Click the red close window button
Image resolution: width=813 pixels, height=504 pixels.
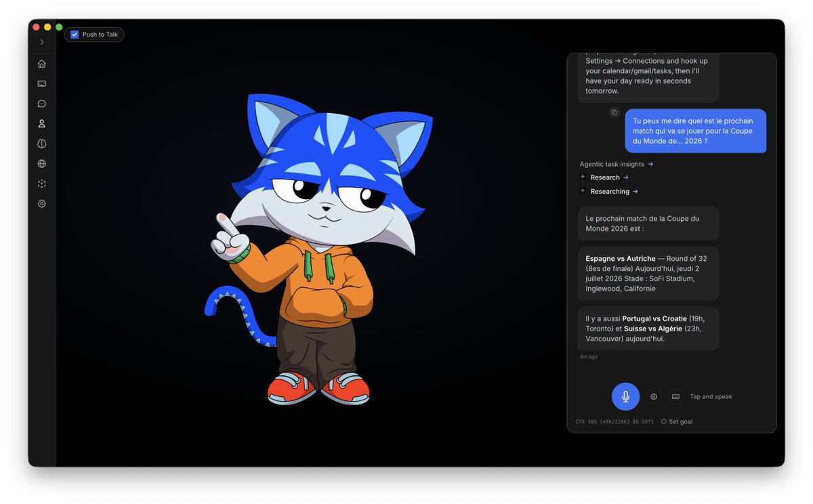[37, 27]
